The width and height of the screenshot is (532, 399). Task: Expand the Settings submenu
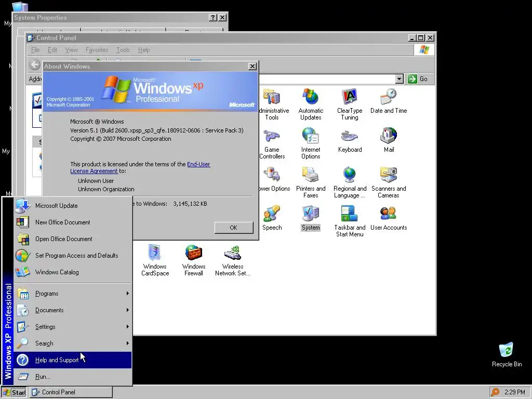pos(73,327)
